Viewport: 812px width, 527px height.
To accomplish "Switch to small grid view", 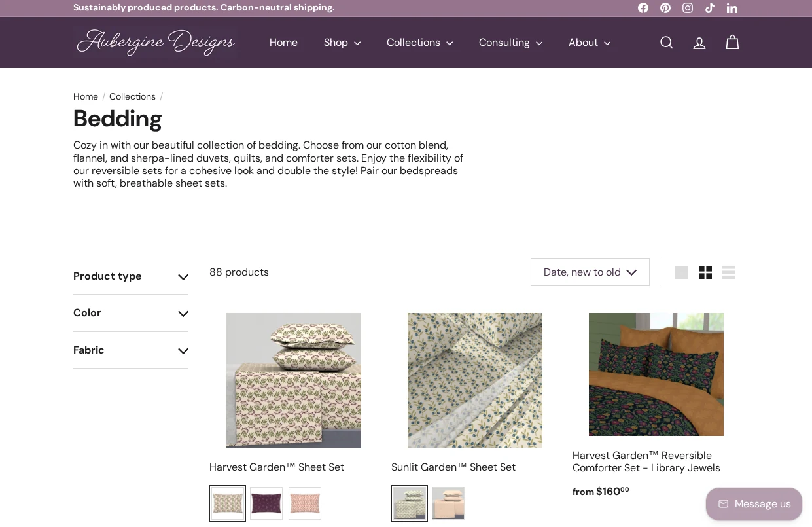I will coord(705,272).
